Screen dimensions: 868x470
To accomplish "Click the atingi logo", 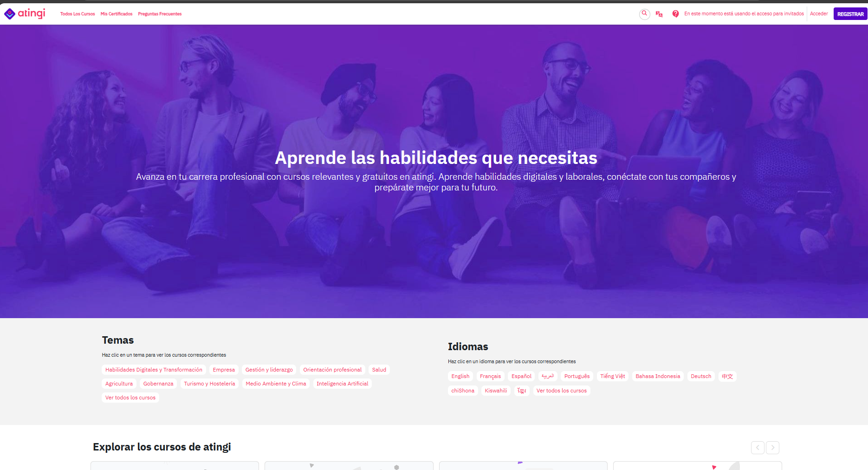I will pyautogui.click(x=25, y=13).
